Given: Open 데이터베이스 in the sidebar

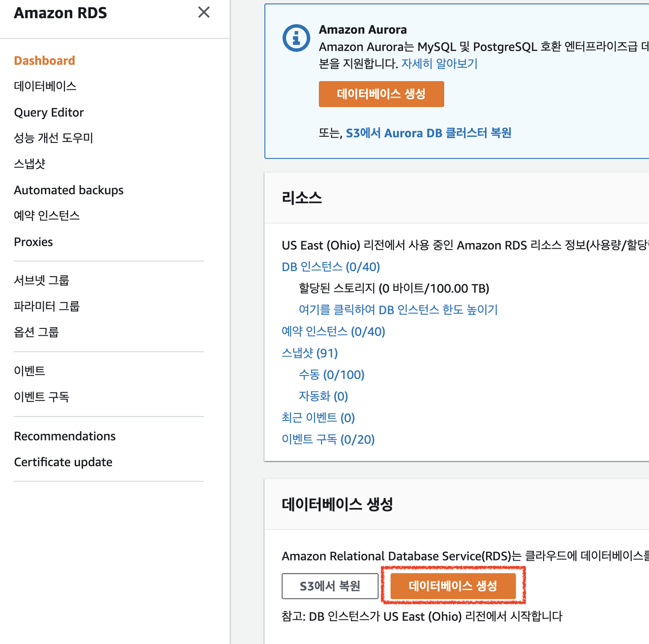Looking at the screenshot, I should pyautogui.click(x=45, y=86).
